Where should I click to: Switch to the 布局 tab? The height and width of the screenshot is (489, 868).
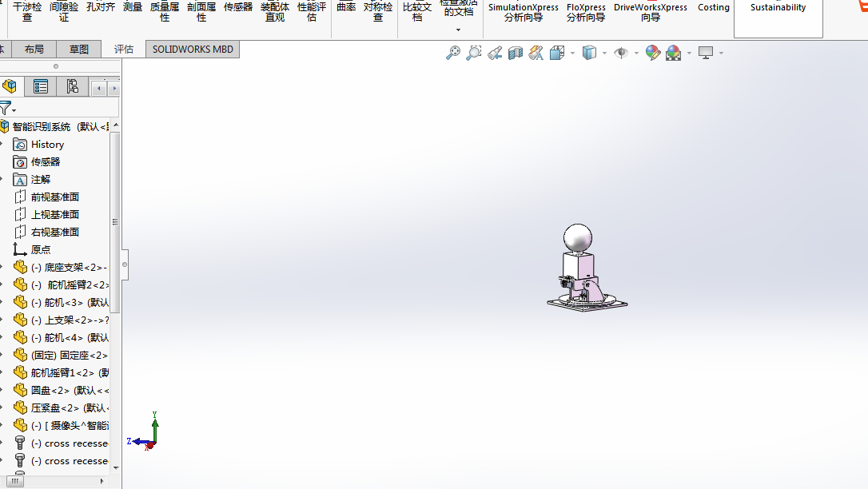(34, 50)
